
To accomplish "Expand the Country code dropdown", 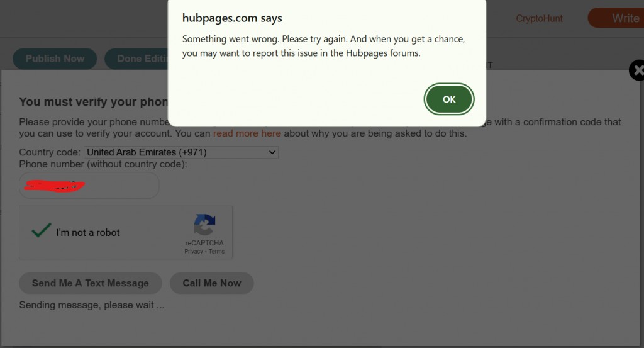I will coord(181,152).
